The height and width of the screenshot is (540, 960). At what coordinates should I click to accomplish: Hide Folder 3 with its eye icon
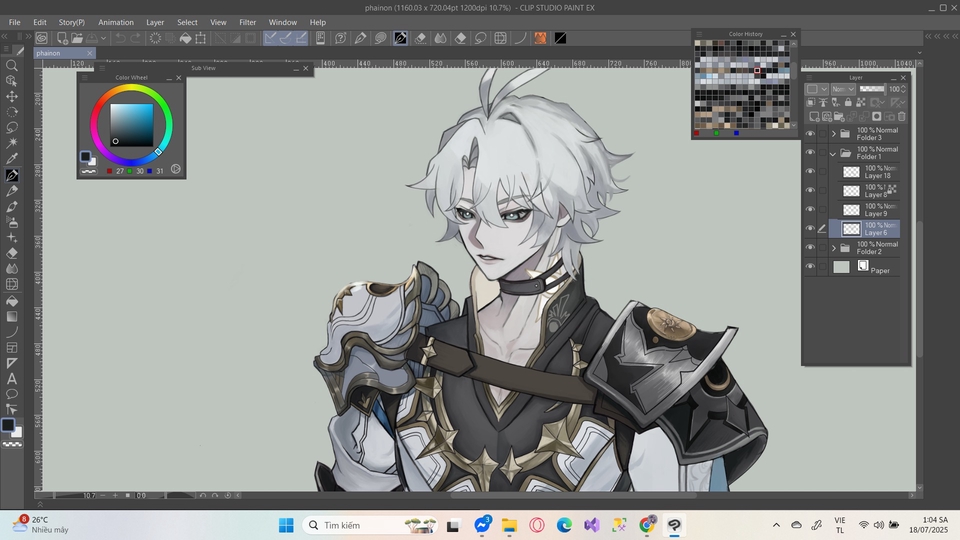tap(810, 133)
